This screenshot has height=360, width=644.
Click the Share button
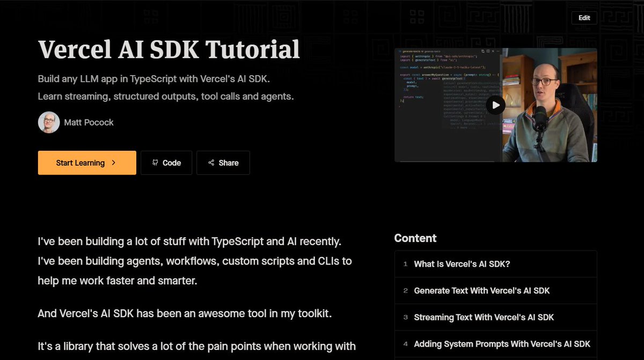223,163
